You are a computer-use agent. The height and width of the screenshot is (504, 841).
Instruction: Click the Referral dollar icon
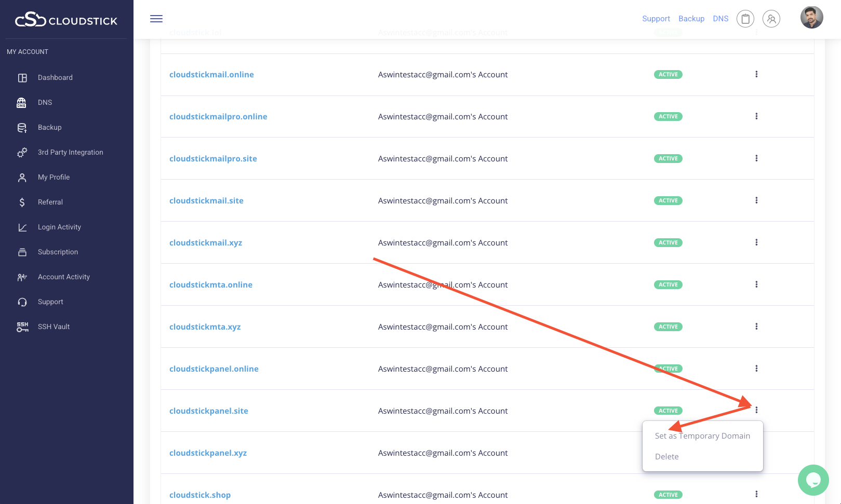[22, 202]
